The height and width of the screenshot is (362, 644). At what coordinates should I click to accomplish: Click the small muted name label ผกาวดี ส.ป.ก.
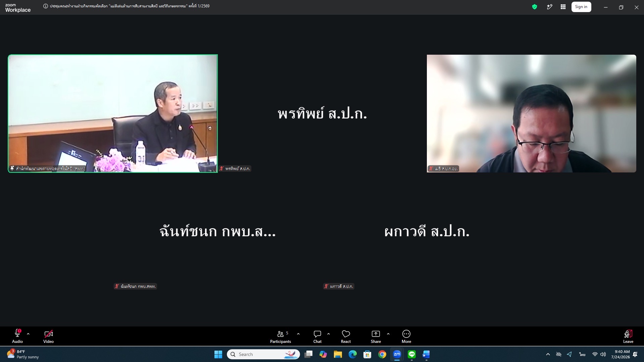pyautogui.click(x=339, y=286)
